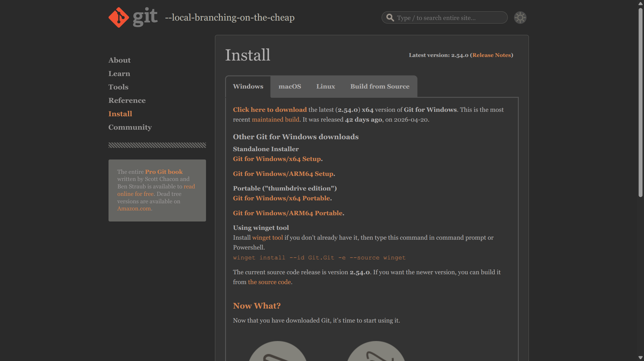Open the About page in sidebar
Screen dimensions: 644x361
coord(120,60)
